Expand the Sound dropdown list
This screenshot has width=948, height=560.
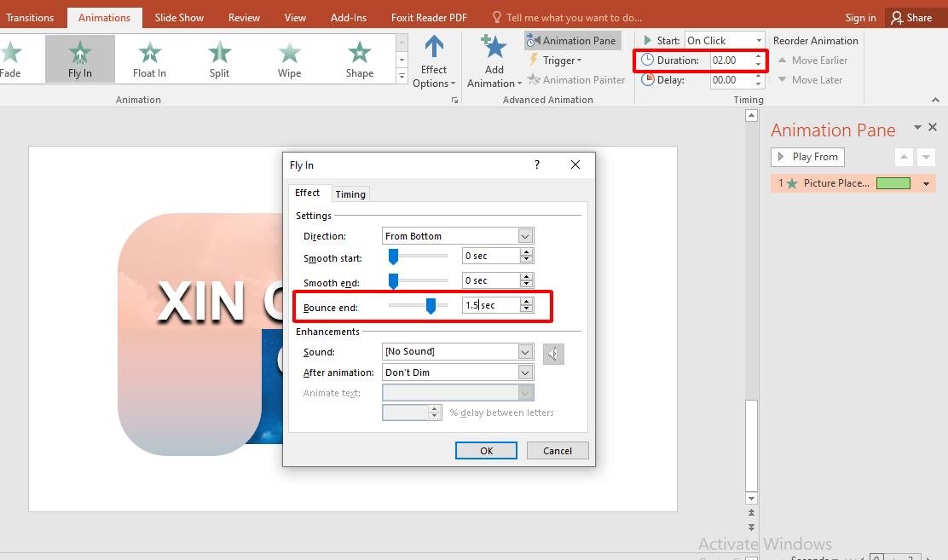525,352
